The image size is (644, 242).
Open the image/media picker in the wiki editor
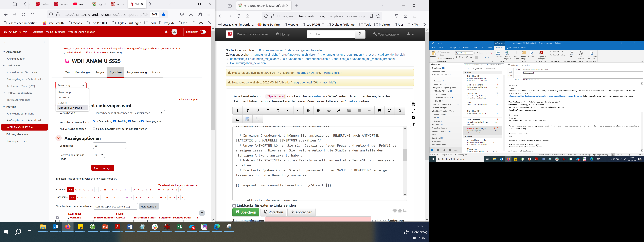click(379, 111)
